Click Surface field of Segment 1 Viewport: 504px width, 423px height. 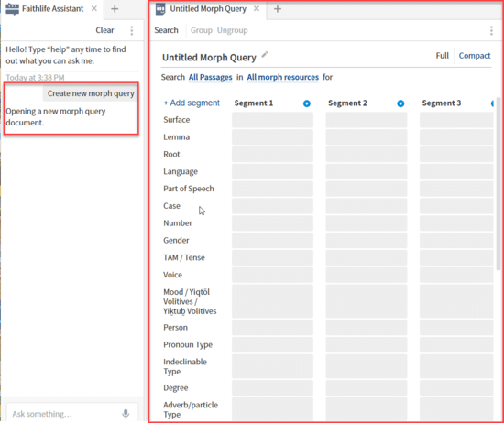pyautogui.click(x=272, y=120)
